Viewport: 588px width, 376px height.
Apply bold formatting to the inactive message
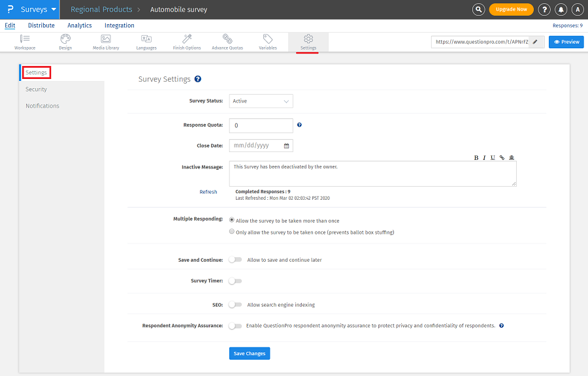coord(476,157)
